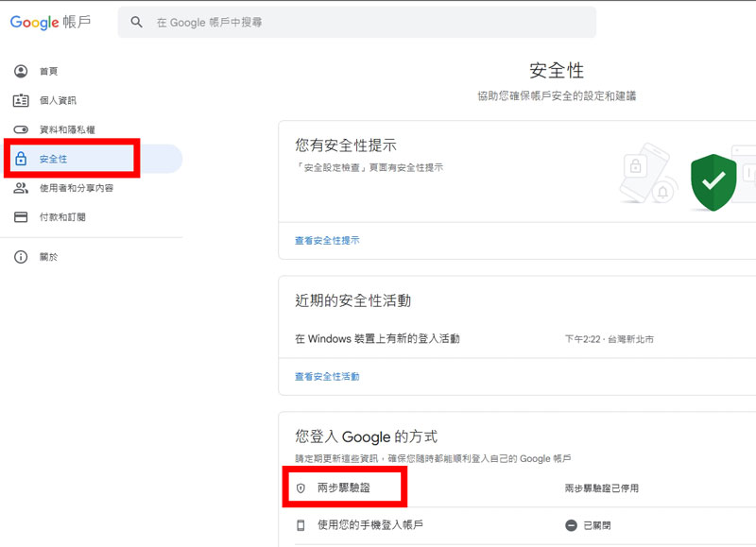Click the 付款和訂閱 credit card icon
This screenshot has height=547, width=756.
point(21,217)
